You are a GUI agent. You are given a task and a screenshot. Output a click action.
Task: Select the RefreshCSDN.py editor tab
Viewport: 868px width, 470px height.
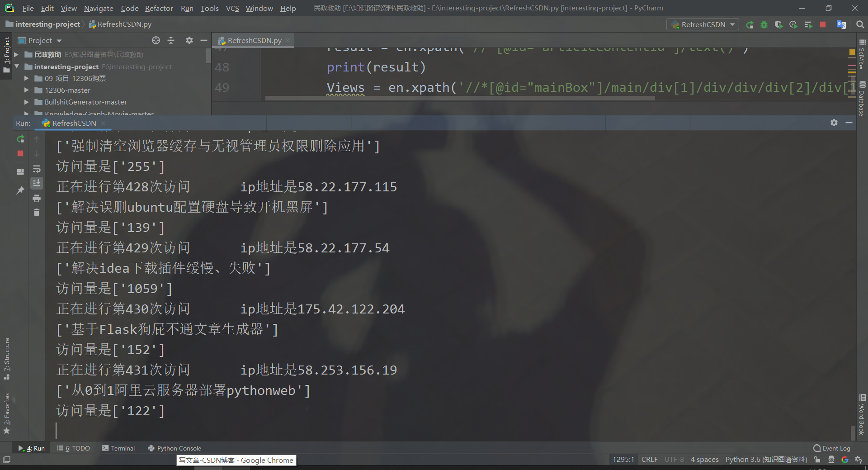point(253,40)
